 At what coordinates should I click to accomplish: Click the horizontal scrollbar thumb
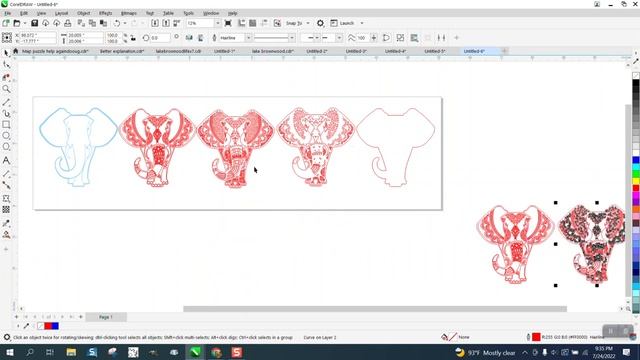375,309
